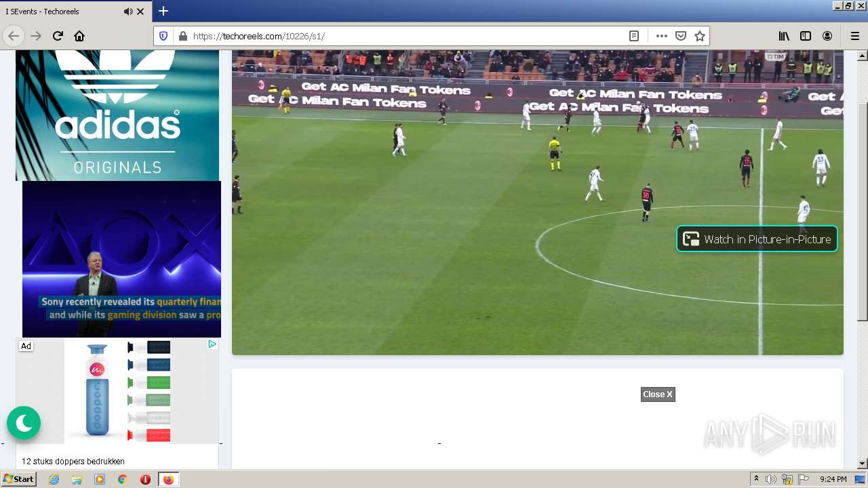This screenshot has height=488, width=868.
Task: Save page to Pocket
Action: [681, 36]
